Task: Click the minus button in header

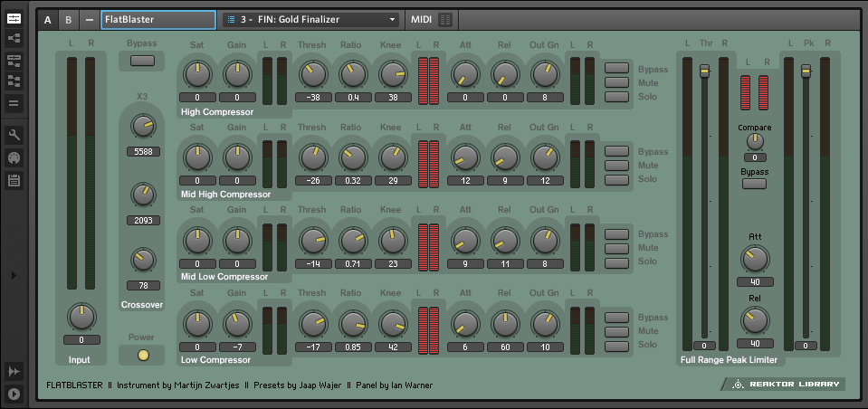Action: 89,20
